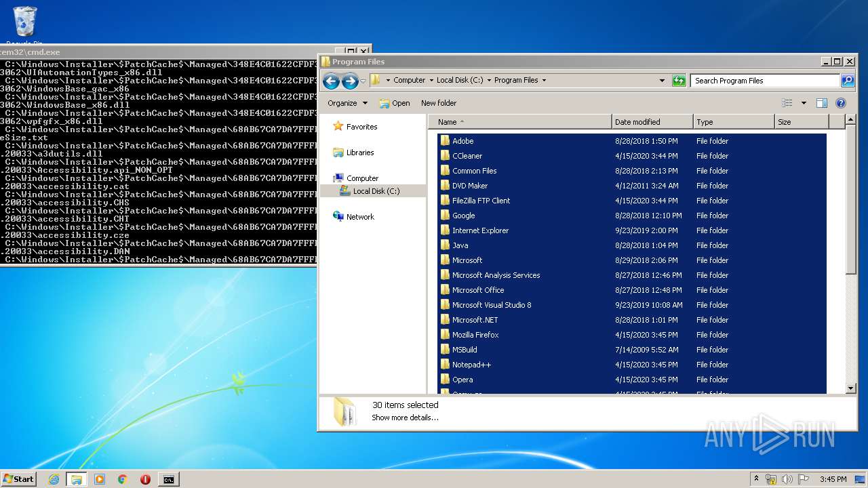Switch to cmd.exe taskbar button
This screenshot has width=868, height=488.
point(168,479)
